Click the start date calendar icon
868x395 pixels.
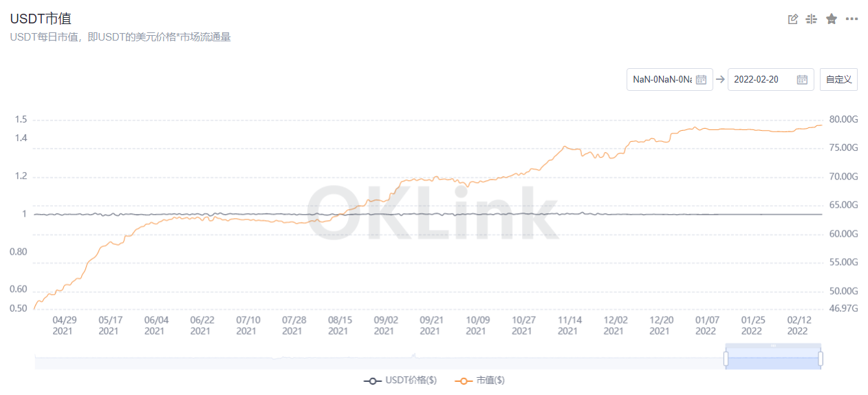tap(702, 79)
